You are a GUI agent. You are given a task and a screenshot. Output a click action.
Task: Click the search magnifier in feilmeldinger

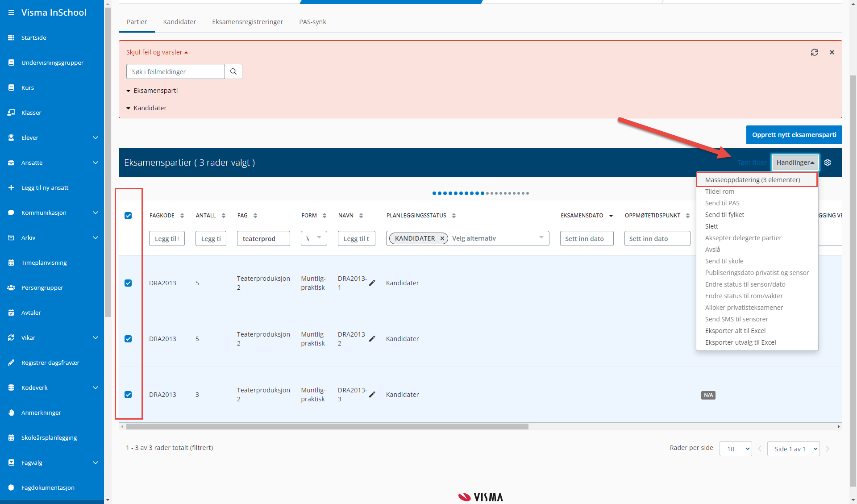233,71
